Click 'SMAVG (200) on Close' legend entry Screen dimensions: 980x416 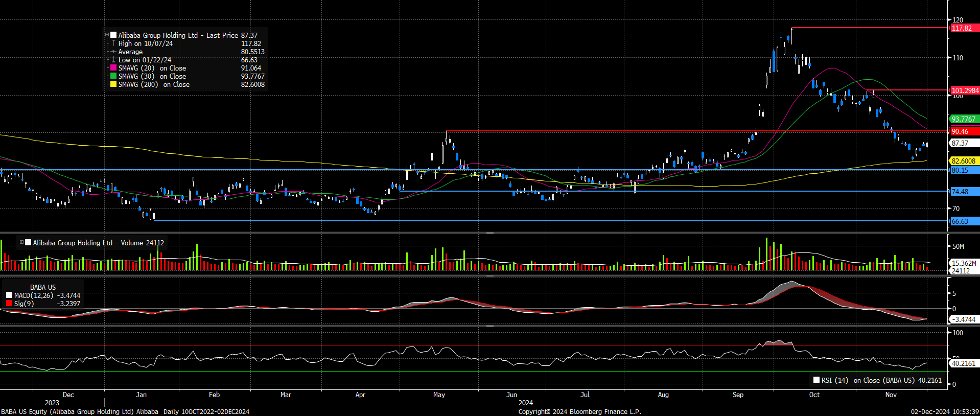click(154, 84)
